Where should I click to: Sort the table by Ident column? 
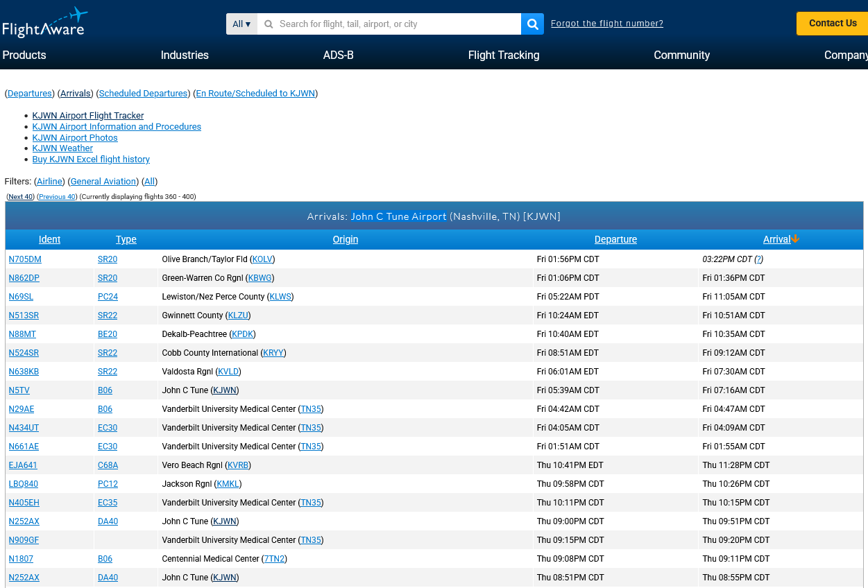(49, 240)
